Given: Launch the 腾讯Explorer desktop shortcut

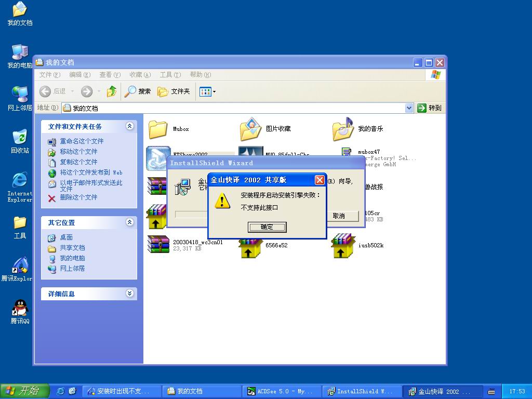Looking at the screenshot, I should pyautogui.click(x=18, y=270).
